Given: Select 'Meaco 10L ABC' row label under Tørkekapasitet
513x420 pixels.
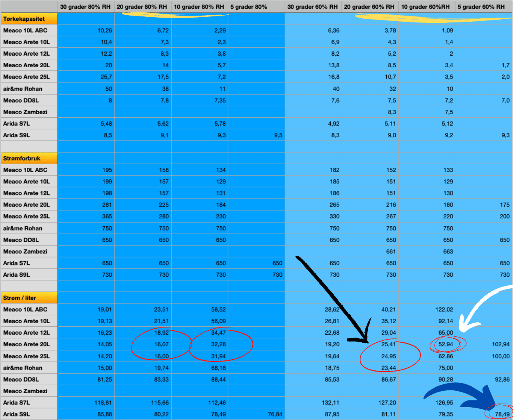Looking at the screenshot, I should pos(29,30).
